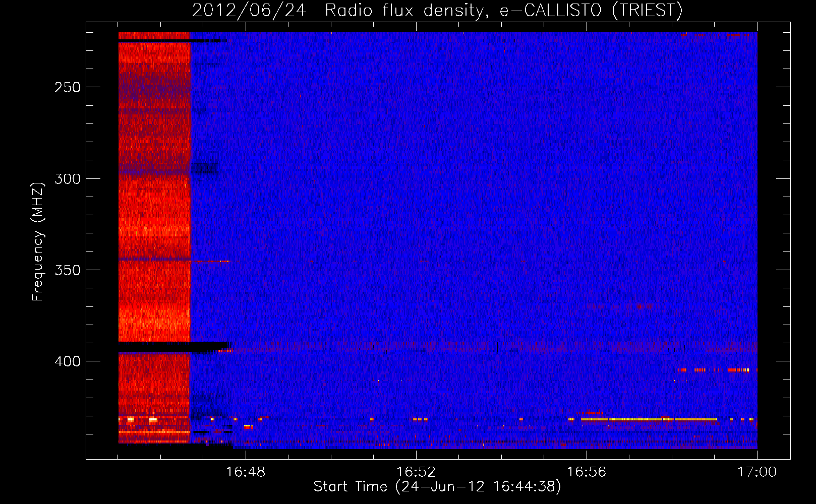The image size is (816, 504).
Task: Click the 'Frequency (MHZ)' axis label
Action: click(x=38, y=242)
